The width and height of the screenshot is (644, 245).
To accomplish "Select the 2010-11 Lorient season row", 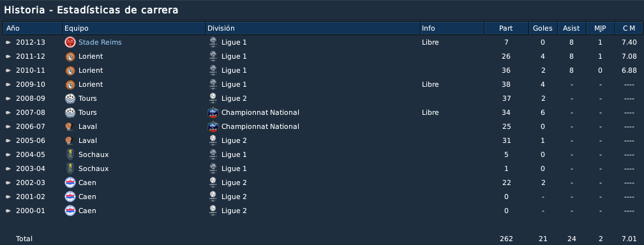I will (322, 71).
